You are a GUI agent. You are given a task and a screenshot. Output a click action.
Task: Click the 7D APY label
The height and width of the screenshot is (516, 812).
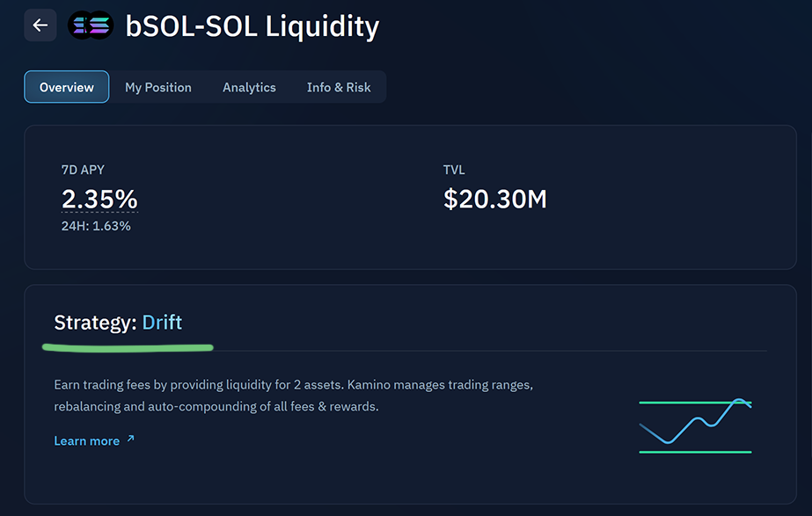(x=83, y=170)
